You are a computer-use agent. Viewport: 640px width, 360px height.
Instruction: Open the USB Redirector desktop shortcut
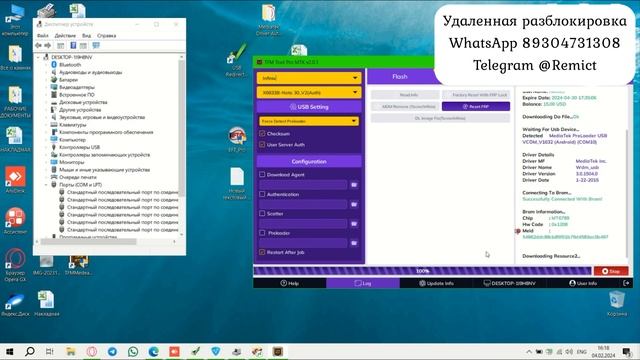point(236,61)
